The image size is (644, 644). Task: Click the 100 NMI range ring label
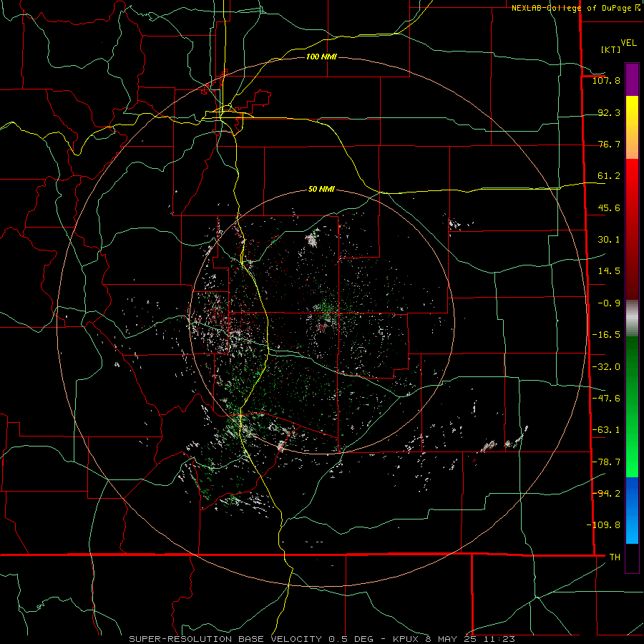[x=321, y=57]
